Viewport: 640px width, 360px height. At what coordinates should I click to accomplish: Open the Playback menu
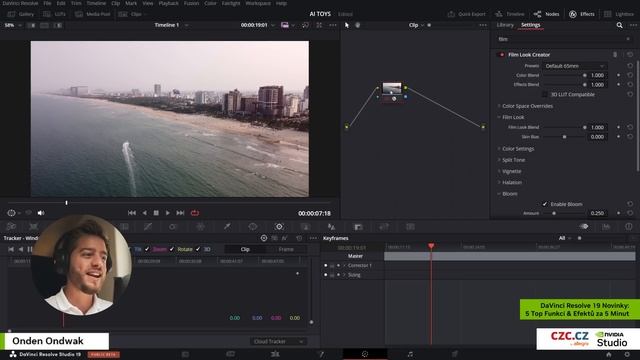pyautogui.click(x=168, y=3)
